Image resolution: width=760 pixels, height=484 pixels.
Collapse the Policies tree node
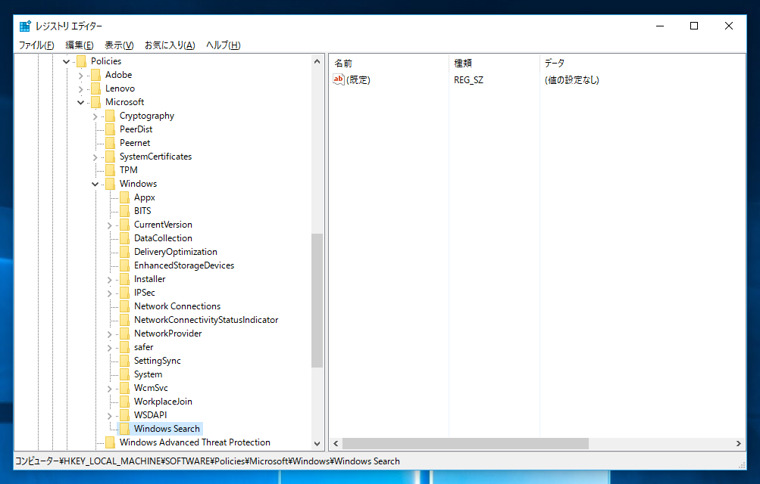pyautogui.click(x=66, y=62)
